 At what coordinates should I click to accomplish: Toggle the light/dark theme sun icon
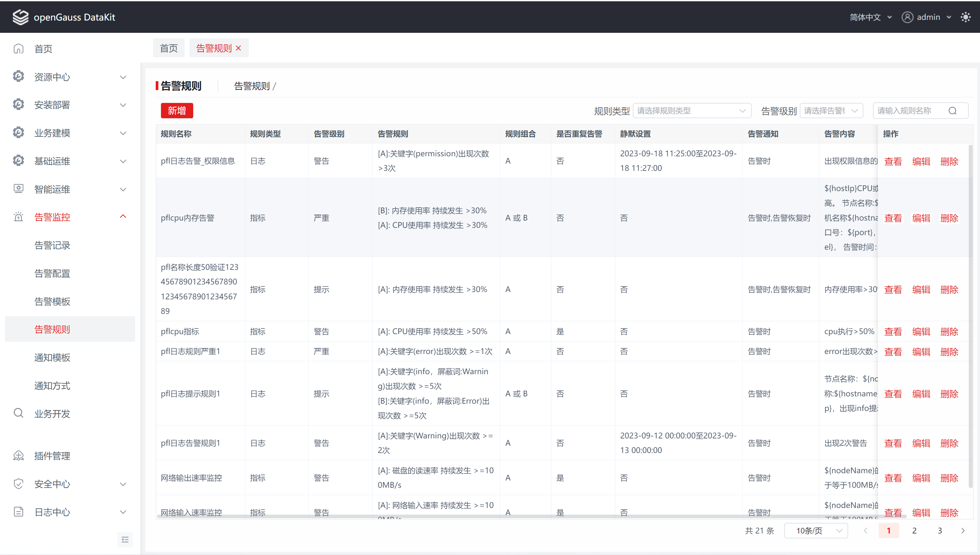(x=965, y=17)
